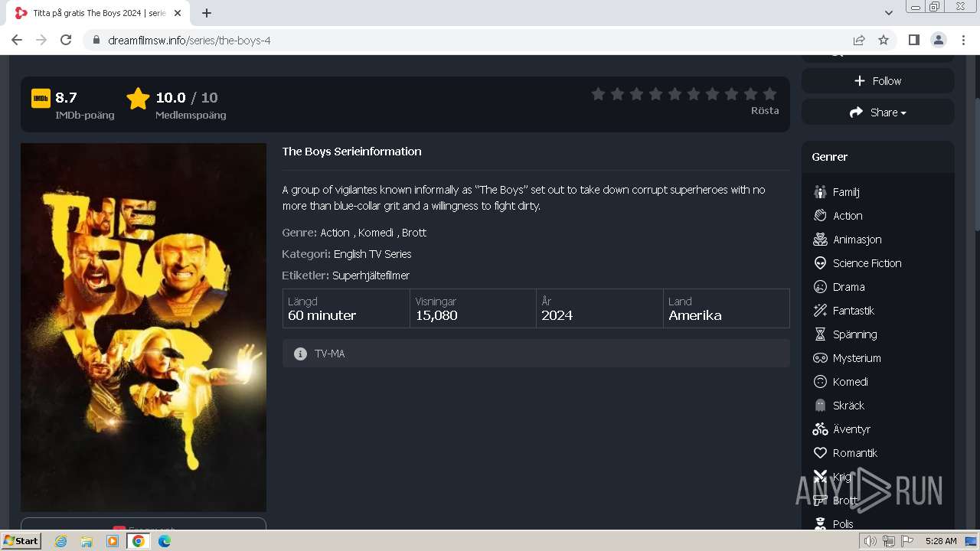Image resolution: width=980 pixels, height=551 pixels.
Task: Click the Komedi smiley icon
Action: click(820, 382)
